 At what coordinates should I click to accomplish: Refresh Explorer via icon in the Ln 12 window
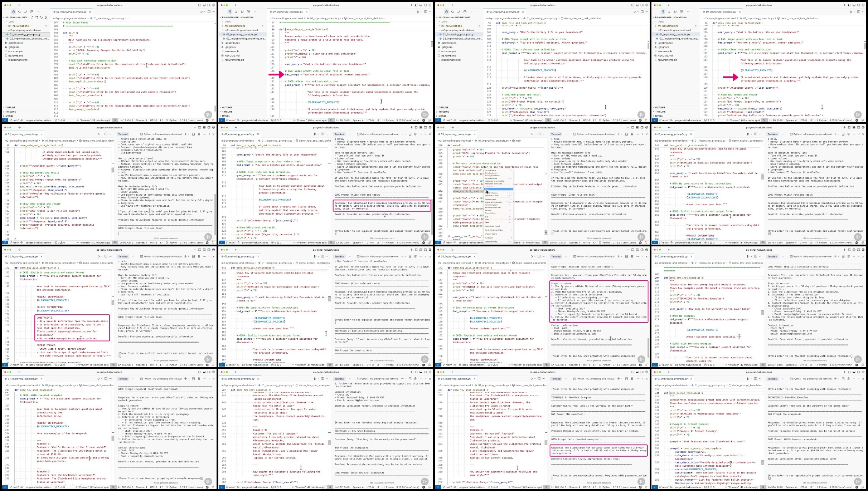point(41,17)
